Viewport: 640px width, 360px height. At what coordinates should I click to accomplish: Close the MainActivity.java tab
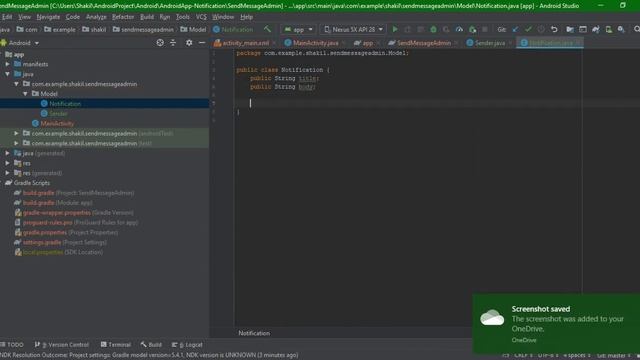tap(343, 43)
